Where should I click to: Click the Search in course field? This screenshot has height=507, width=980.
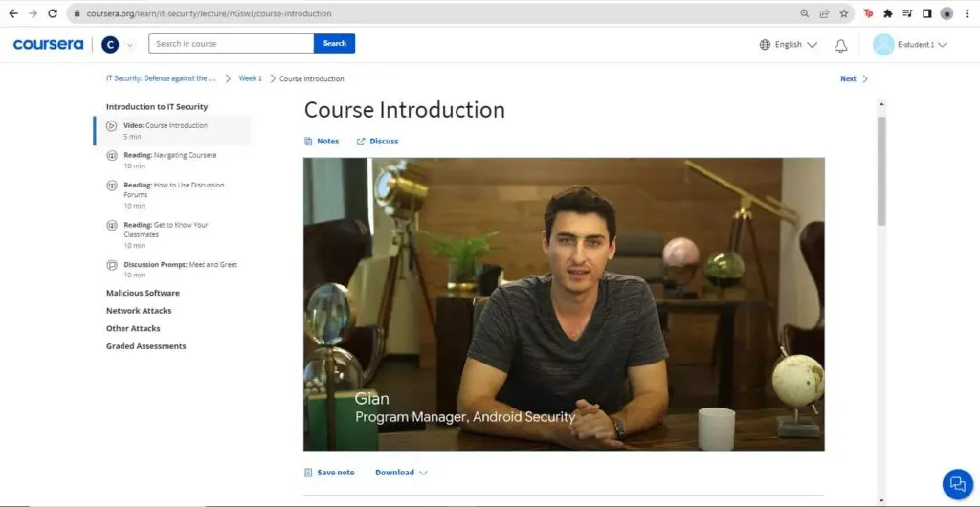tap(232, 44)
